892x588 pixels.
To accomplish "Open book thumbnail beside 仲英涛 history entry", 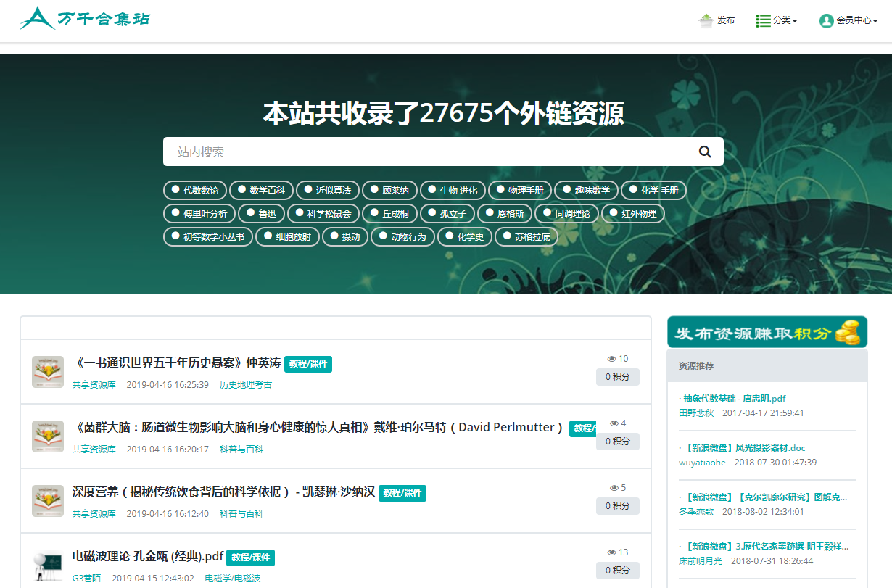I will tap(48, 372).
